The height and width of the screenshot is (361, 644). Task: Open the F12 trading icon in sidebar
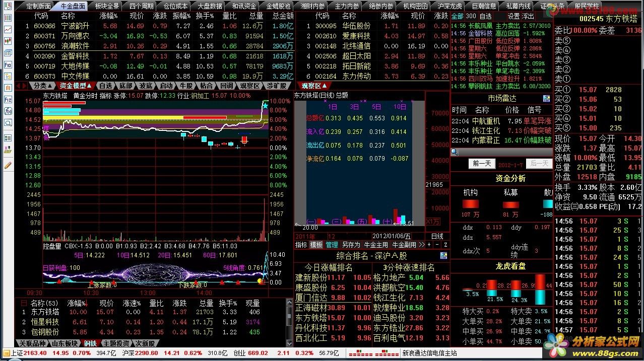[8, 99]
